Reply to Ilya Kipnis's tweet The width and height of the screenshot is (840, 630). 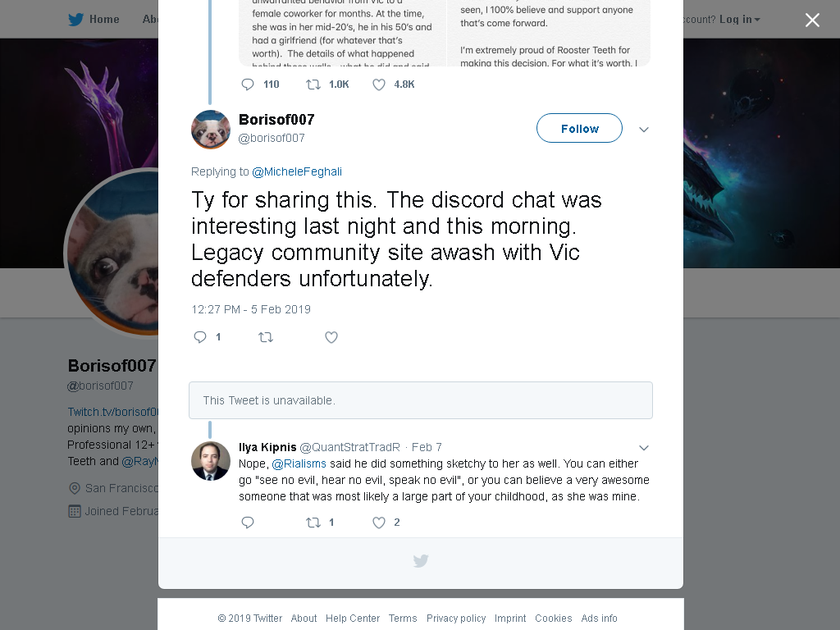(x=248, y=523)
